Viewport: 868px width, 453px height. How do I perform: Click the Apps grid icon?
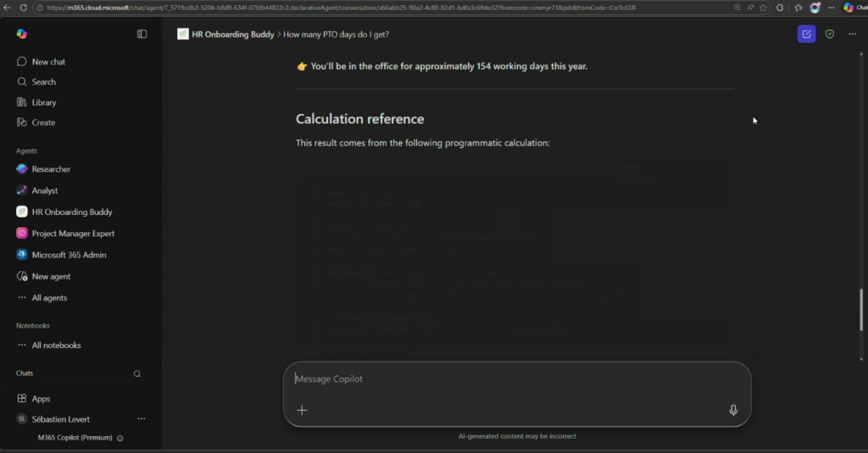21,398
